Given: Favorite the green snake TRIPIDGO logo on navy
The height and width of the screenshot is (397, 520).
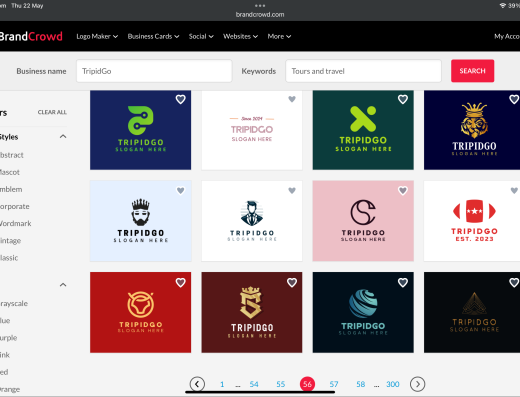Looking at the screenshot, I should tap(180, 99).
